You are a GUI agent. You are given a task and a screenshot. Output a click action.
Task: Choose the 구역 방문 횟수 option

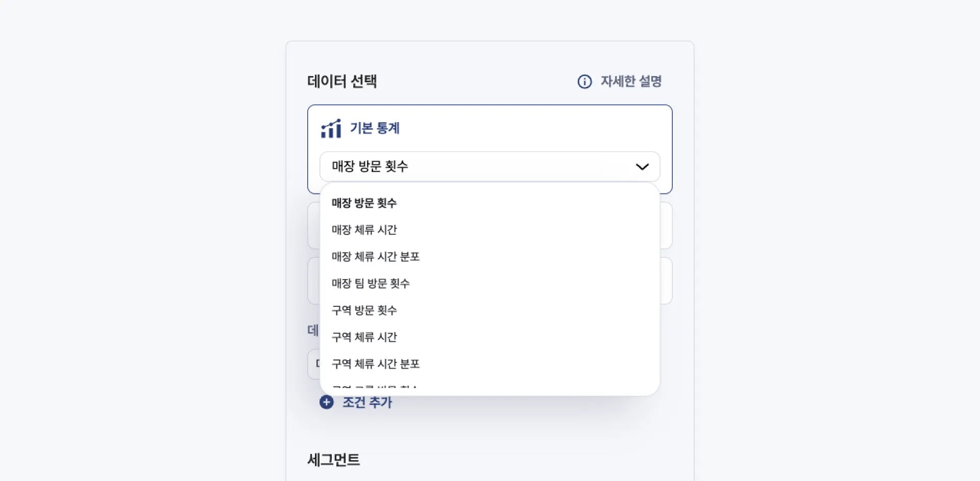point(364,310)
